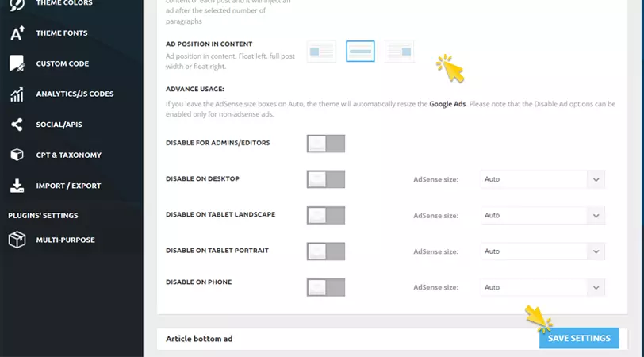
Task: Open AdSense size dropdown for phone
Action: [x=542, y=287]
